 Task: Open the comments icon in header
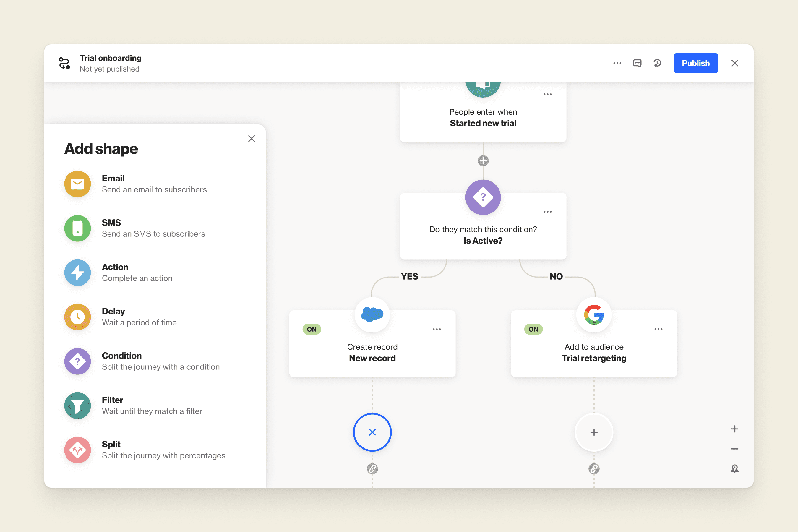point(637,63)
